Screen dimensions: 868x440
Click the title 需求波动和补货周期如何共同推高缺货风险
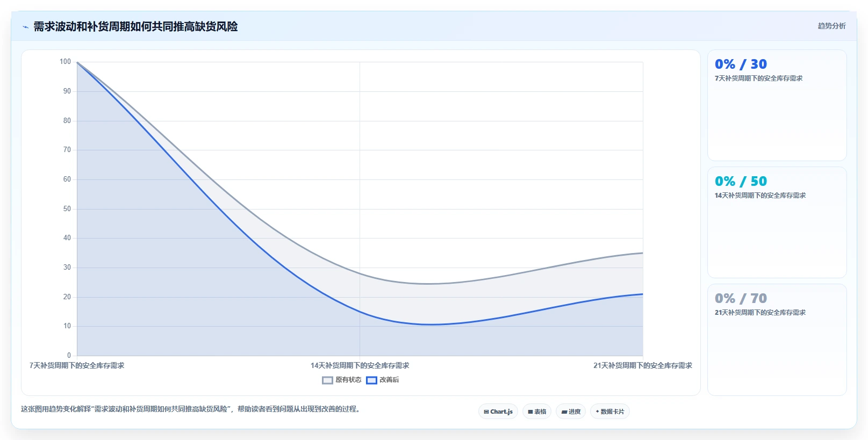click(135, 26)
